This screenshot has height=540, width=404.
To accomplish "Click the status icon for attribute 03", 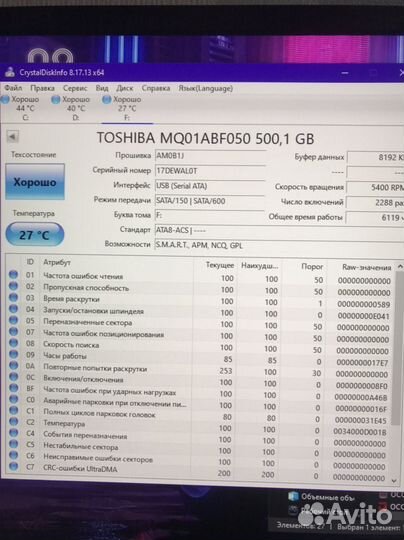I will (x=13, y=298).
